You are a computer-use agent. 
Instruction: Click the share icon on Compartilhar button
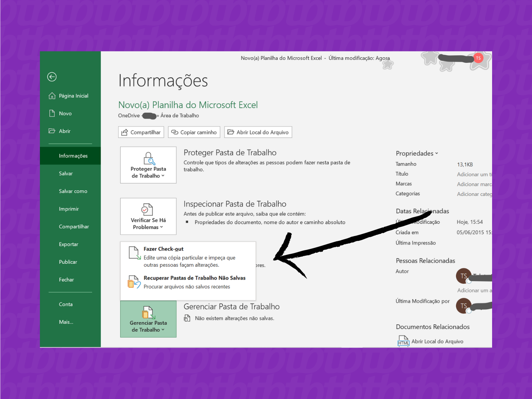[125, 132]
